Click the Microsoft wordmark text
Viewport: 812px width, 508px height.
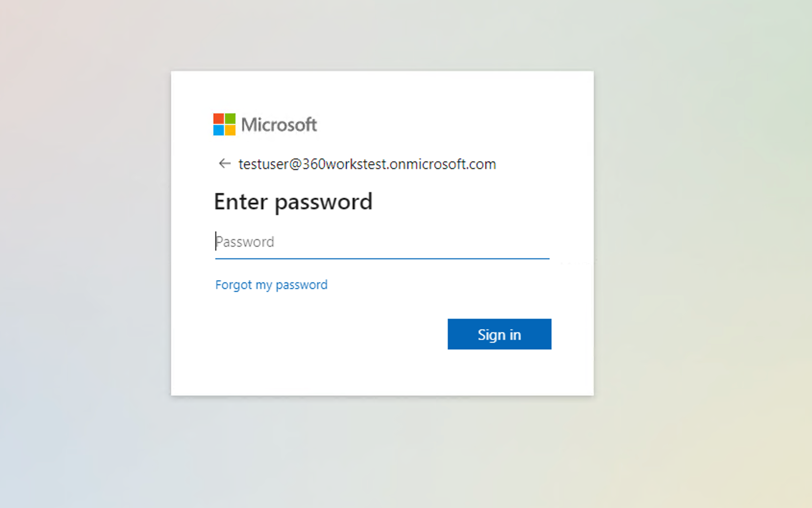pos(279,125)
